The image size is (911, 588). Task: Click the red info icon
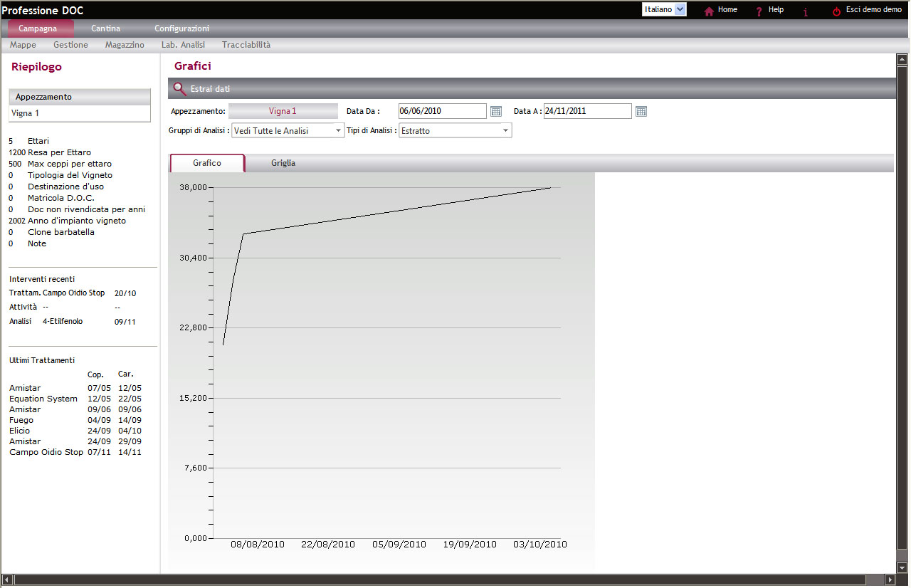pos(805,11)
